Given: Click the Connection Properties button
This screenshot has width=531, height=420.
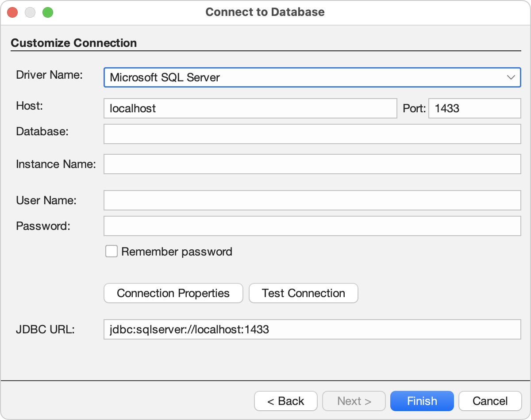Looking at the screenshot, I should 173,293.
